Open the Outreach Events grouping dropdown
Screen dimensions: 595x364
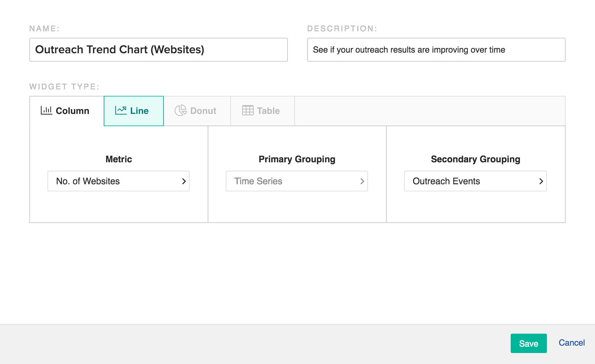(475, 181)
